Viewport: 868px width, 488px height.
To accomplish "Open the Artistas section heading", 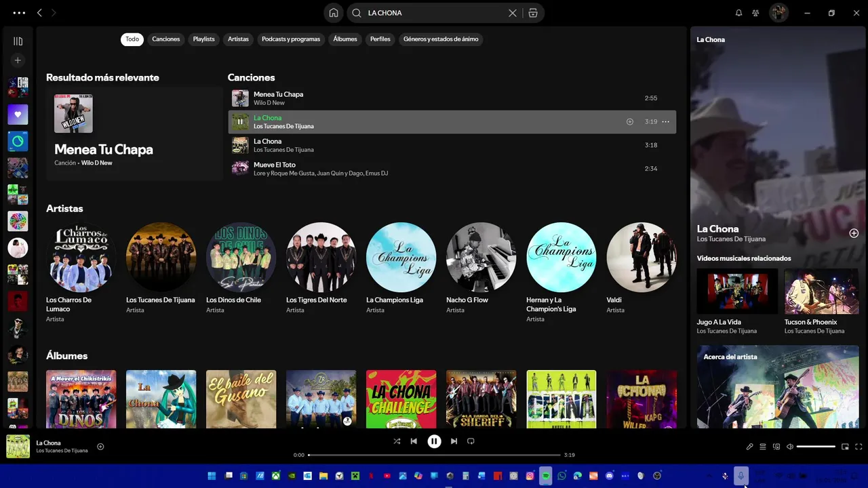I will [x=64, y=209].
